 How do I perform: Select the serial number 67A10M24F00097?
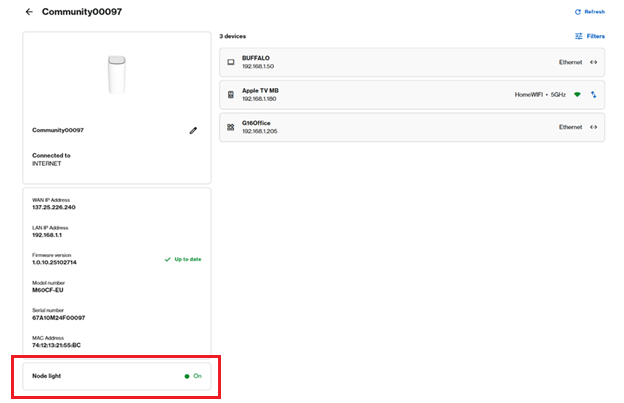point(58,318)
